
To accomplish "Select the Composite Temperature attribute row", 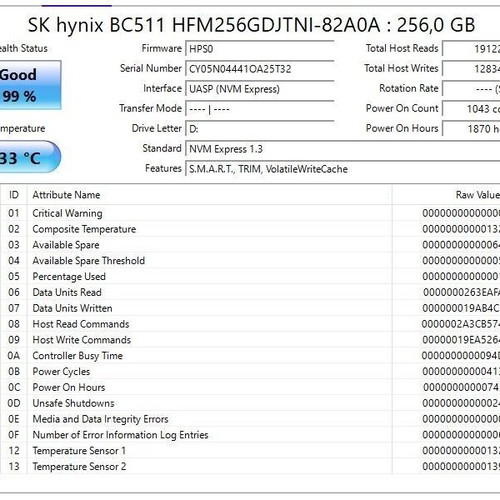I will click(250, 229).
